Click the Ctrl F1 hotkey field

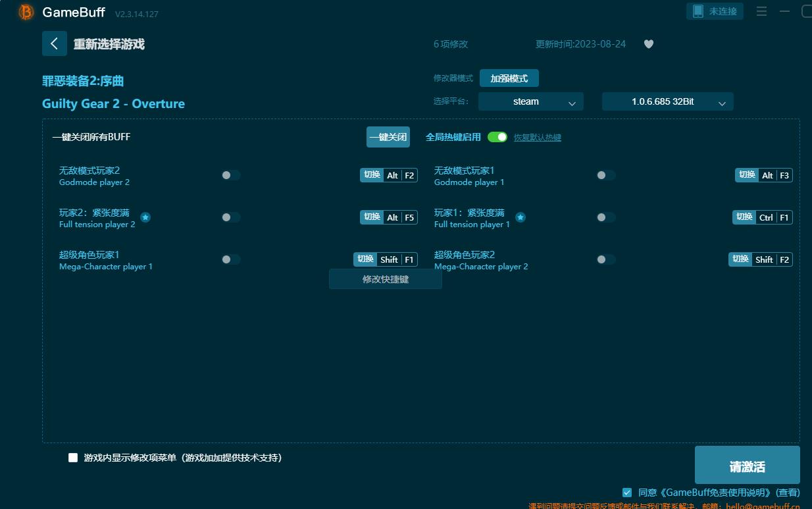774,217
